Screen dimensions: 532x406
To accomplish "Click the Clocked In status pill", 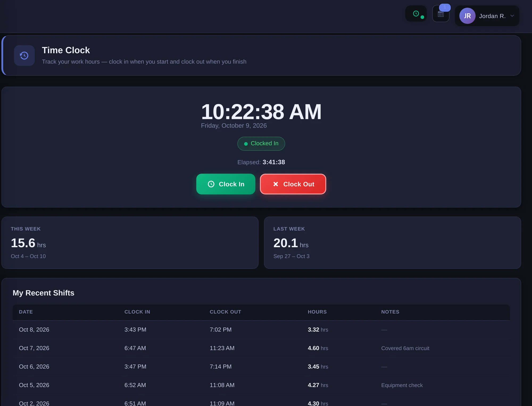I will pos(261,144).
